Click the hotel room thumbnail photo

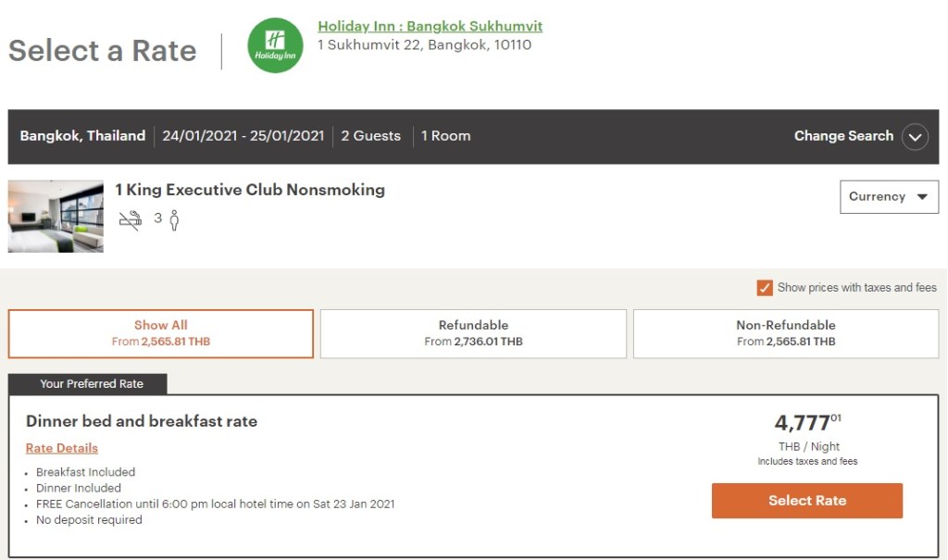pos(56,217)
